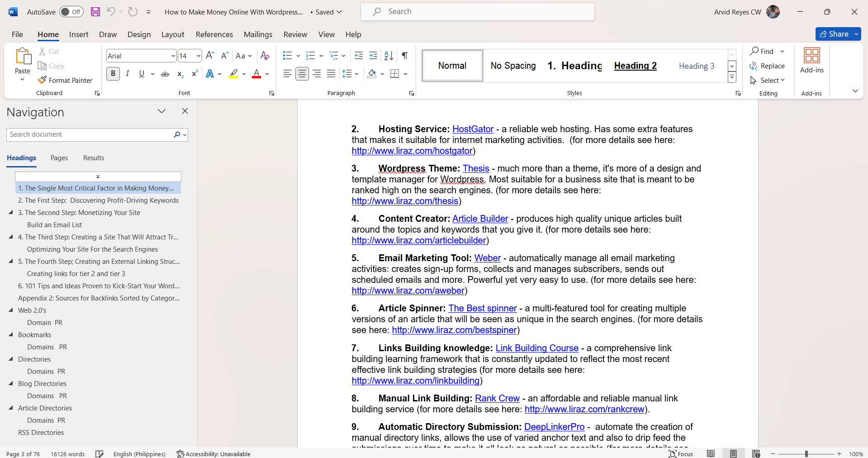Open the Insert ribbon tab
Image resolution: width=868 pixels, height=458 pixels.
click(79, 34)
